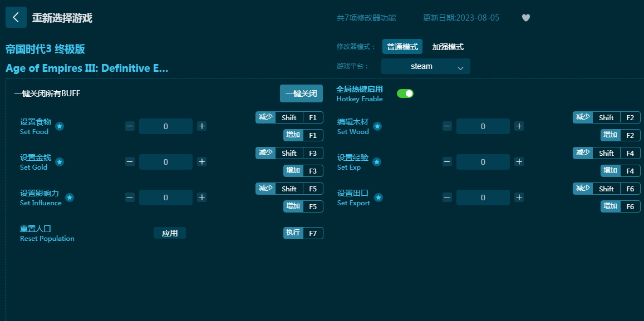This screenshot has width=644, height=321.
Task: Click the Shift F5 decrease hotkey for Influence
Action: [289, 189]
